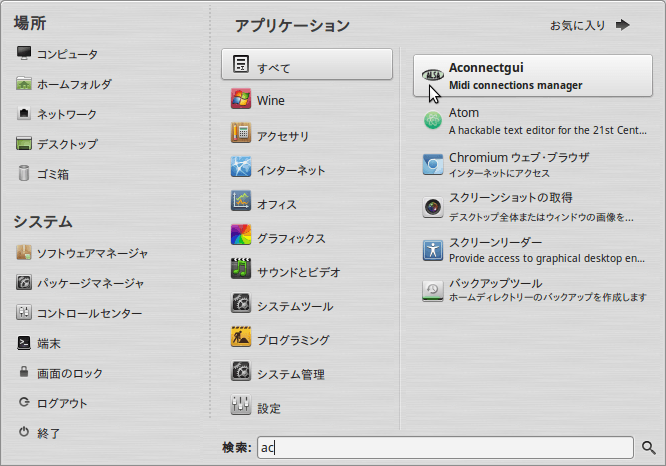Open the Home folder icon
The image size is (666, 466).
tap(24, 83)
